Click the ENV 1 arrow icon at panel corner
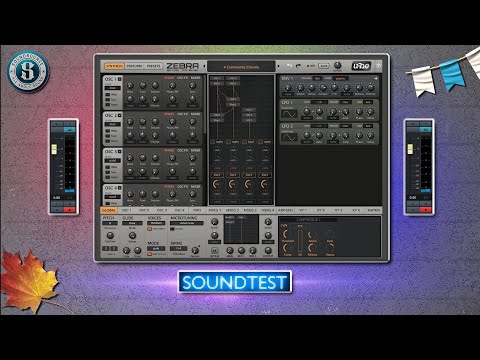 tap(376, 79)
